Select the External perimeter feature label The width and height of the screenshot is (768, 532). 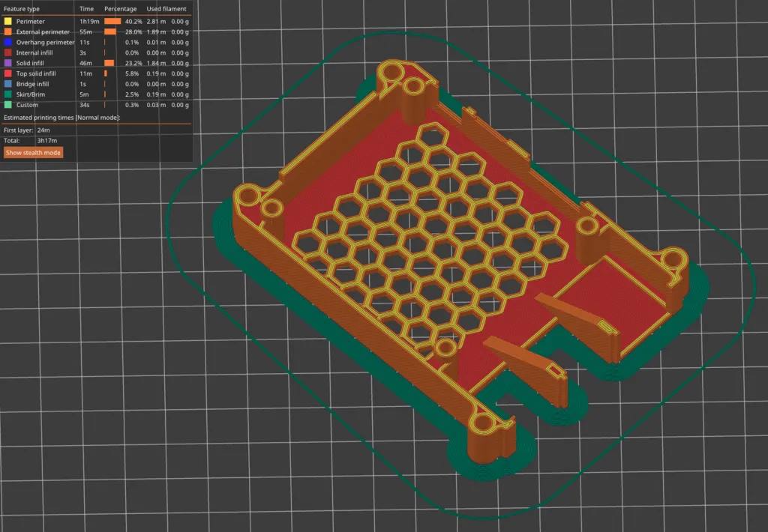pyautogui.click(x=43, y=31)
